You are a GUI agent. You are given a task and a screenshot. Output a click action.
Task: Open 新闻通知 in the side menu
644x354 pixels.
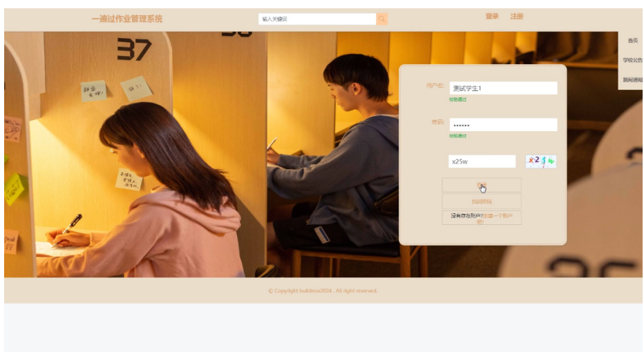632,79
